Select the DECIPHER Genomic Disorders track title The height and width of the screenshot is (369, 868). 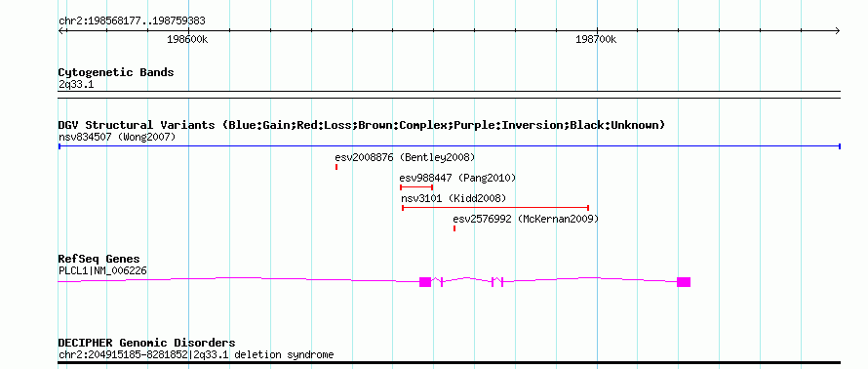pyautogui.click(x=146, y=343)
